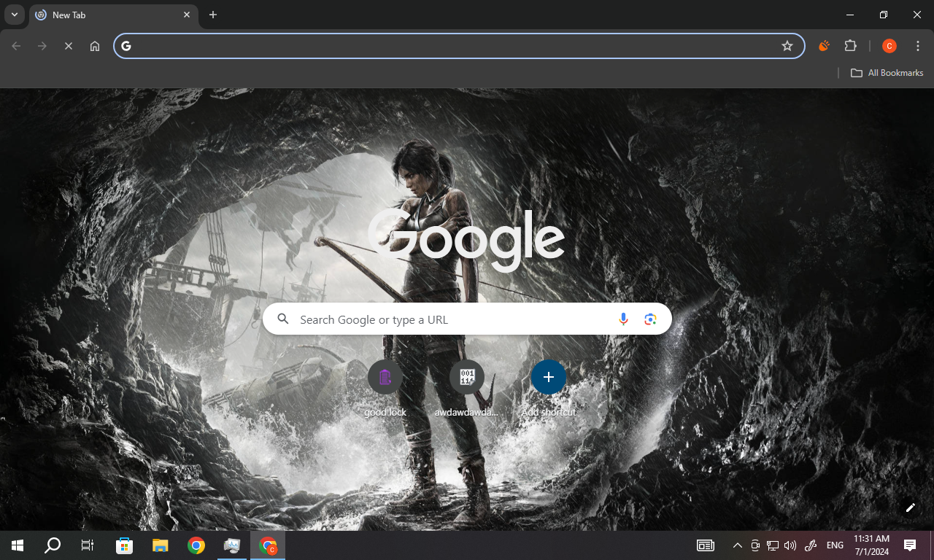Screen dimensions: 934x560
Task: Start a voice search with the microphone
Action: pos(623,319)
